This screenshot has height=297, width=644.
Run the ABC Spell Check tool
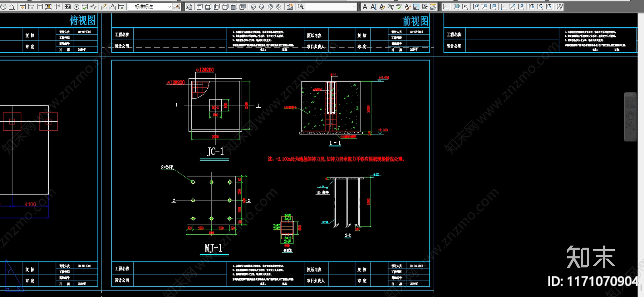pyautogui.click(x=399, y=7)
